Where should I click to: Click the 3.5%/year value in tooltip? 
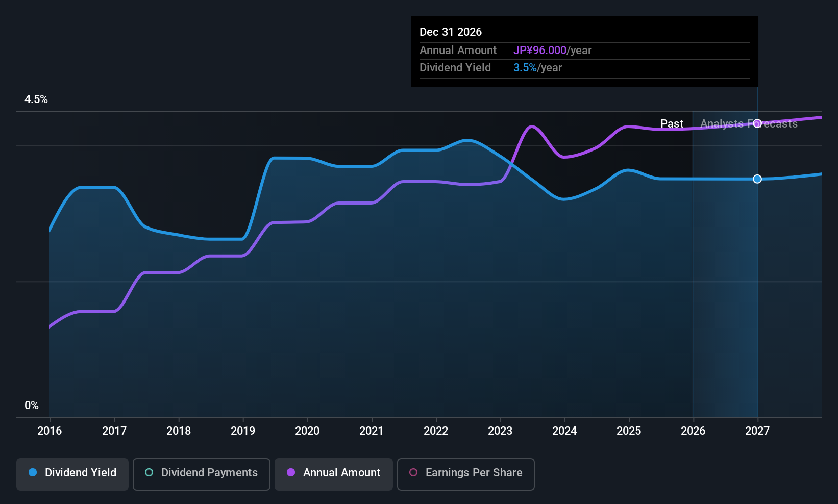pos(537,68)
